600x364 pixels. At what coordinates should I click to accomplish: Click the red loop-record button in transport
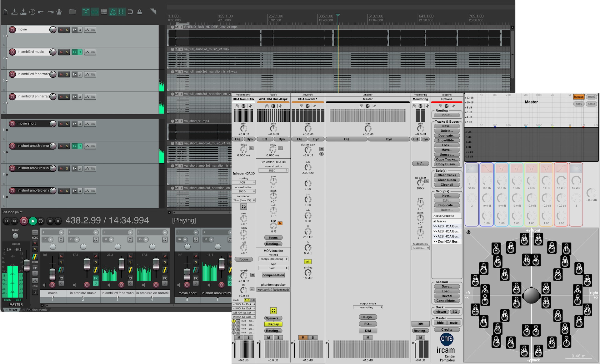click(x=24, y=221)
